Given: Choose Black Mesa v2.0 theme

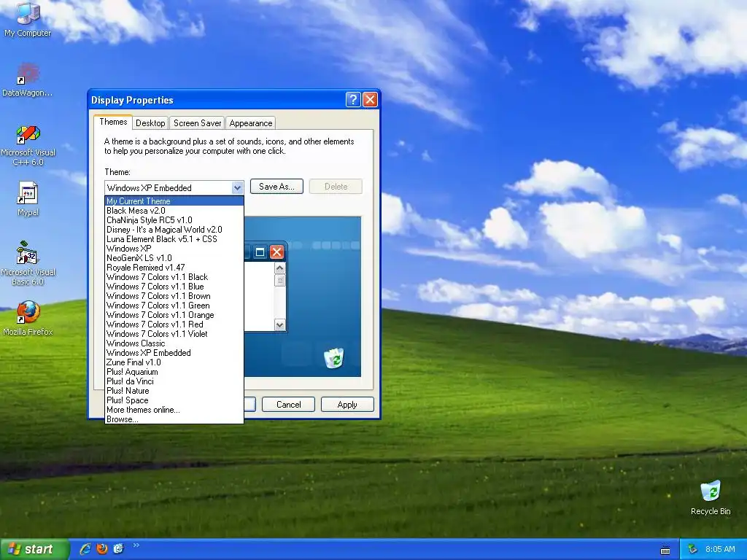Looking at the screenshot, I should coord(174,211).
